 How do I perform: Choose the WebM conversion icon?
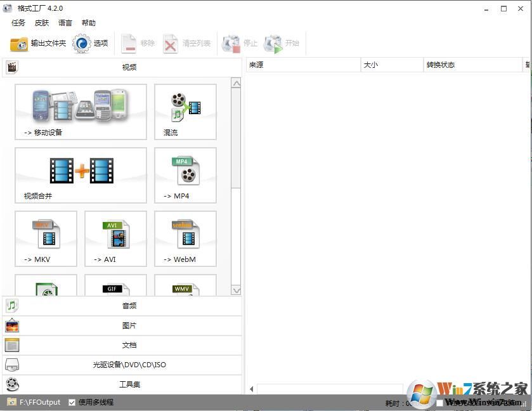[185, 238]
